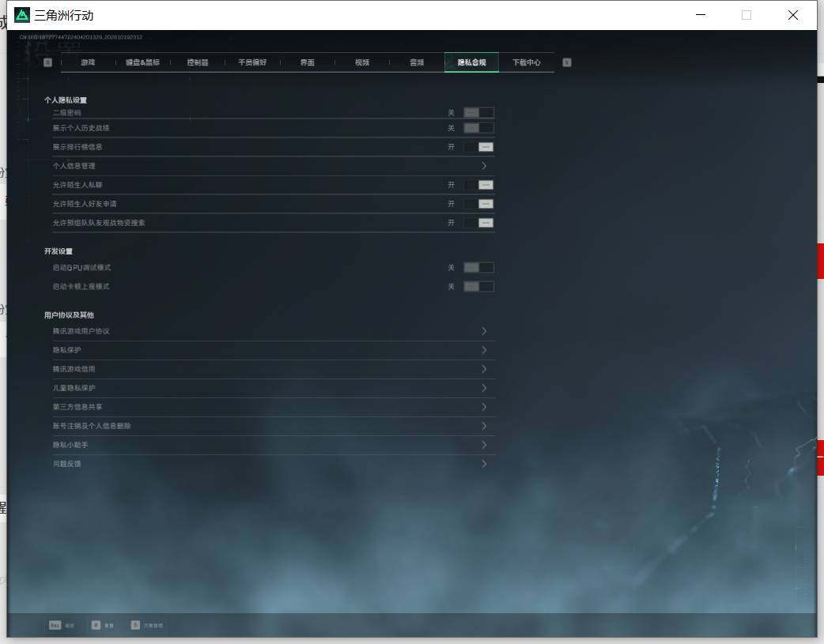Open 账号注销及个人信息删除 via its chevron
824x644 pixels.
[x=484, y=425]
